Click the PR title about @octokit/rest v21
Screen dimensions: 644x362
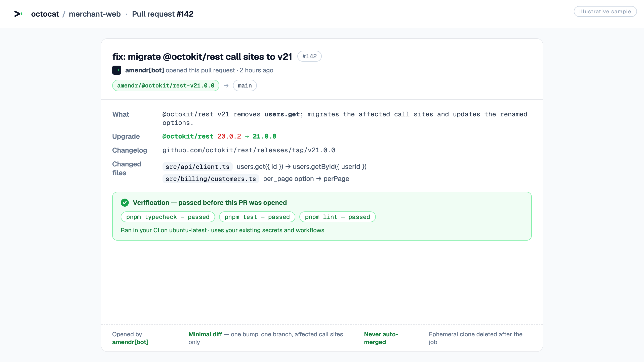(202, 57)
